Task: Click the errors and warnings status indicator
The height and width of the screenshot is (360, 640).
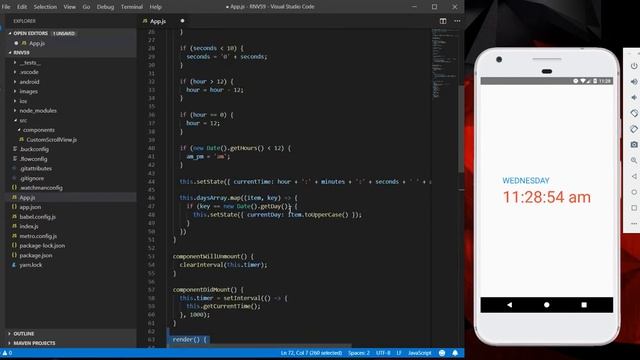Action: (7, 353)
